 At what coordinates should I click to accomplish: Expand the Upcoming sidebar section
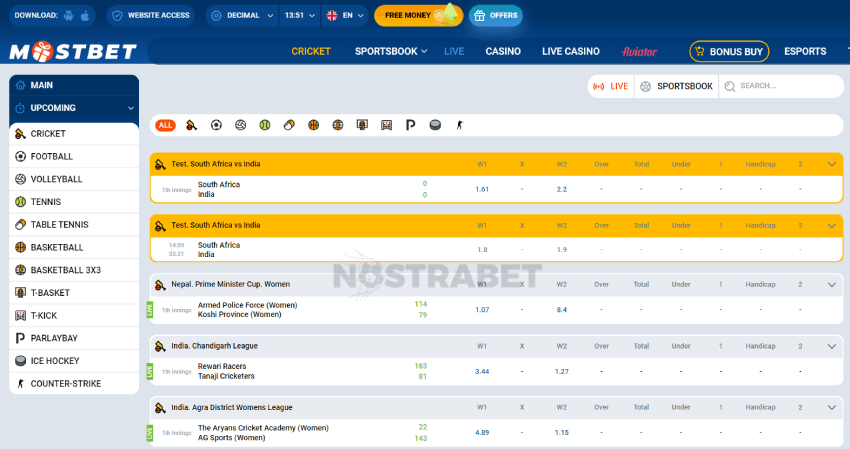74,108
